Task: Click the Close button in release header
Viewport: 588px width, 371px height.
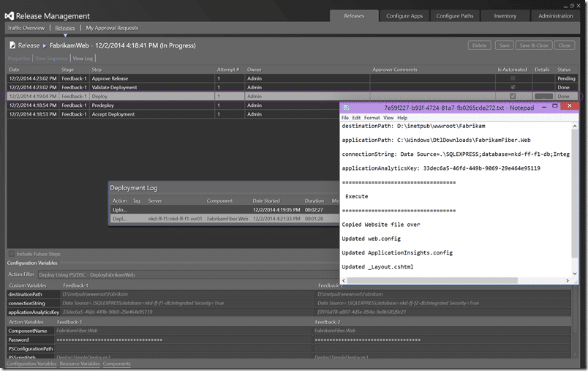Action: click(564, 45)
